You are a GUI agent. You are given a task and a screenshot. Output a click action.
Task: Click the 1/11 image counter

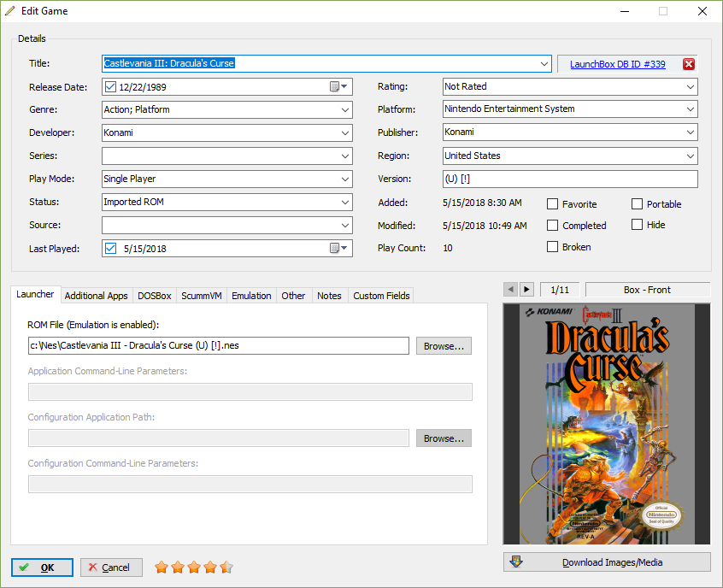pos(560,290)
